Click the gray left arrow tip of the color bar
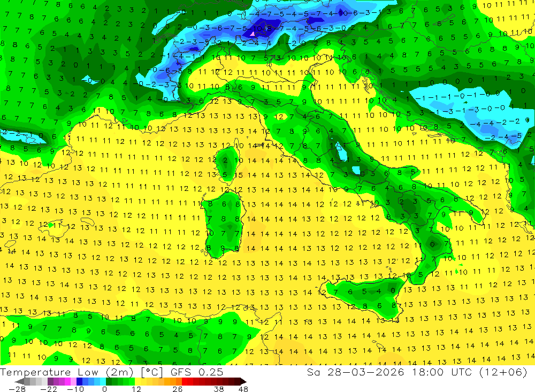The height and width of the screenshot is (392, 535). (20, 381)
